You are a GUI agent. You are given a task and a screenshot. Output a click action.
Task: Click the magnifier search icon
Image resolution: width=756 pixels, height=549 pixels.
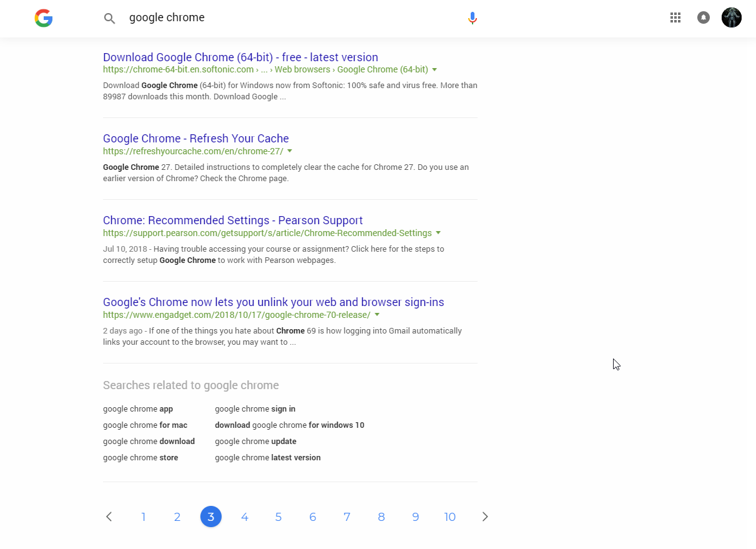(x=110, y=18)
